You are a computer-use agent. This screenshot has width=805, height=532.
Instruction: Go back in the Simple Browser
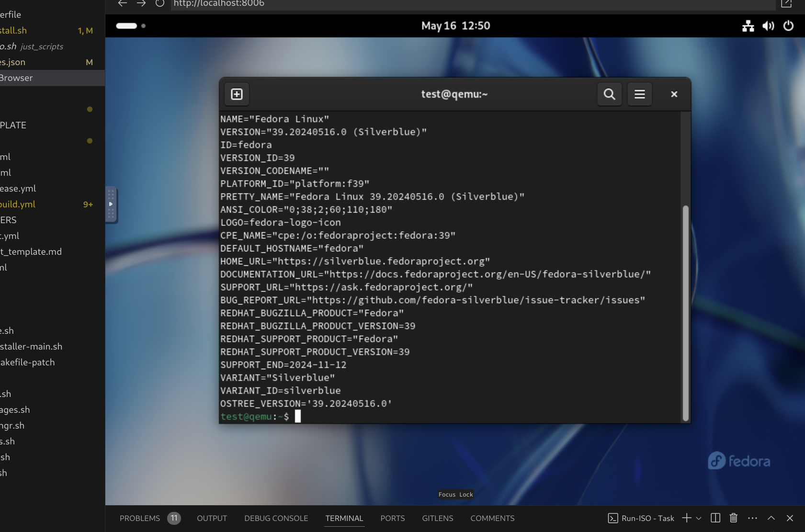[x=123, y=3]
